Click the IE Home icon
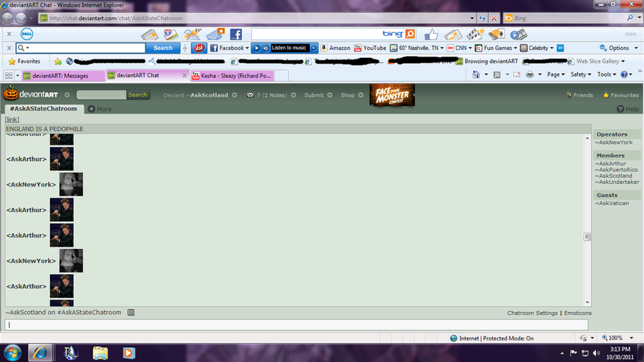 pos(476,74)
